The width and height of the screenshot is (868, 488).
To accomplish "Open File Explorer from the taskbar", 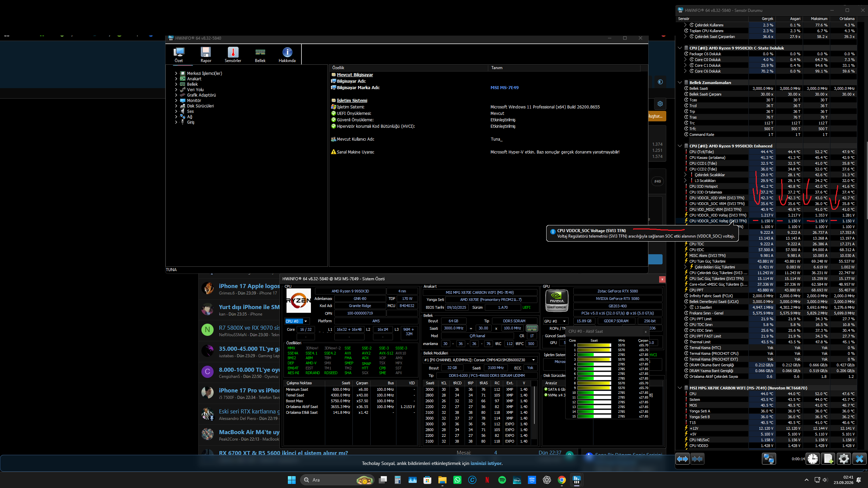I will click(442, 480).
